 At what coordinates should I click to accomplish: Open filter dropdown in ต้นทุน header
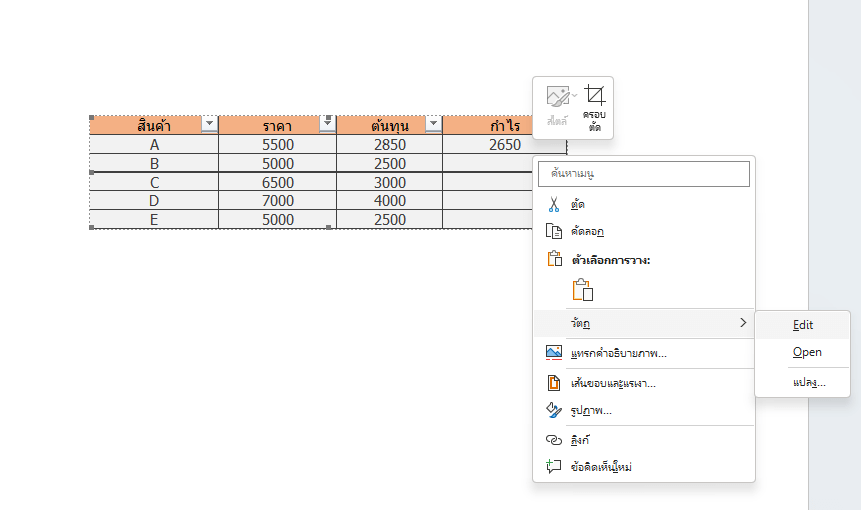tap(433, 124)
